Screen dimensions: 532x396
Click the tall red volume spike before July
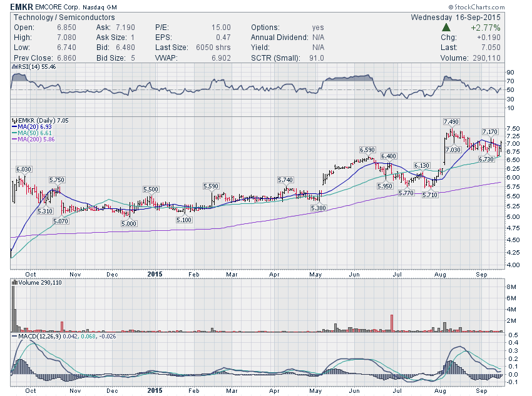392,323
